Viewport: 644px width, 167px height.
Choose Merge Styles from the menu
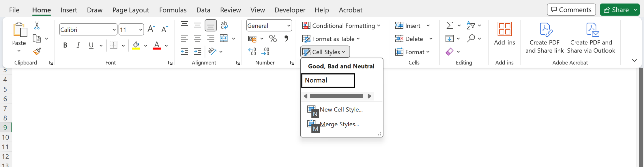point(339,124)
